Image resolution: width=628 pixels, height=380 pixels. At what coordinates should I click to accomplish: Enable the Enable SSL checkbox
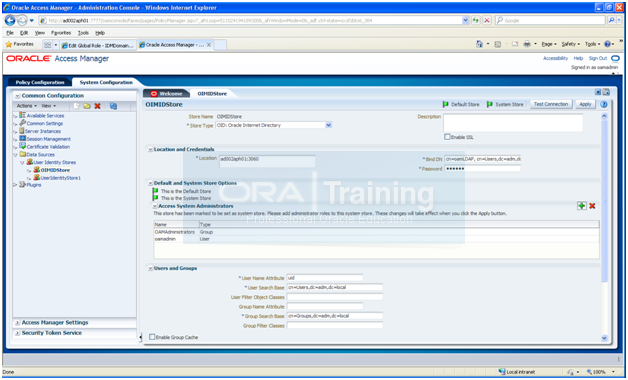pos(447,137)
